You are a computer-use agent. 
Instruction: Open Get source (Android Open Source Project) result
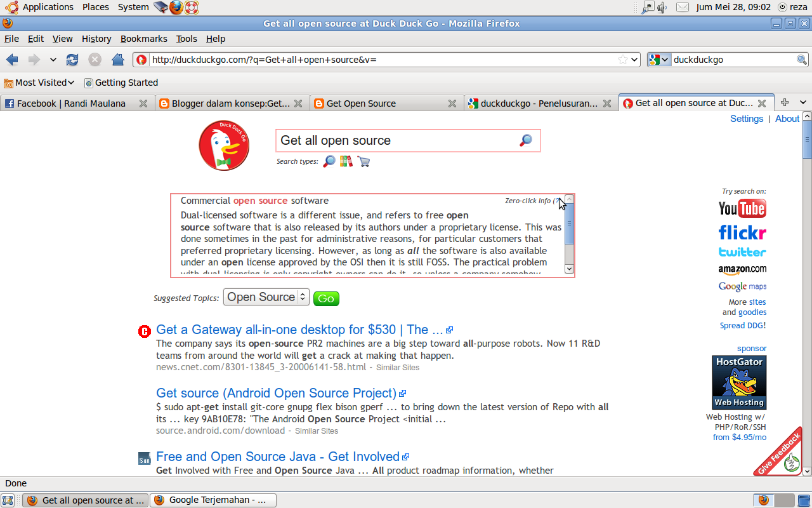coord(276,393)
